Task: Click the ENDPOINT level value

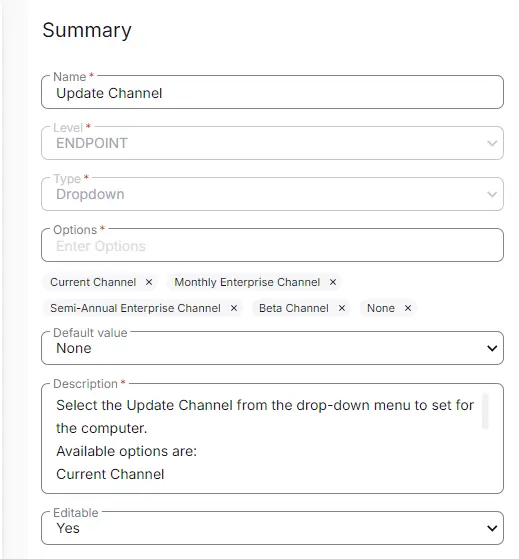Action: point(92,143)
